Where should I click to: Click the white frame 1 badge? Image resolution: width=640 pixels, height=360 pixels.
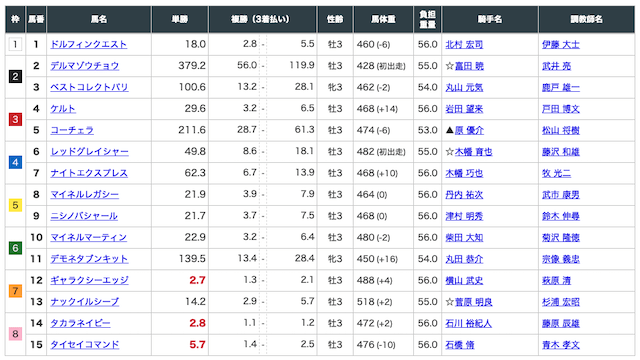coord(15,44)
